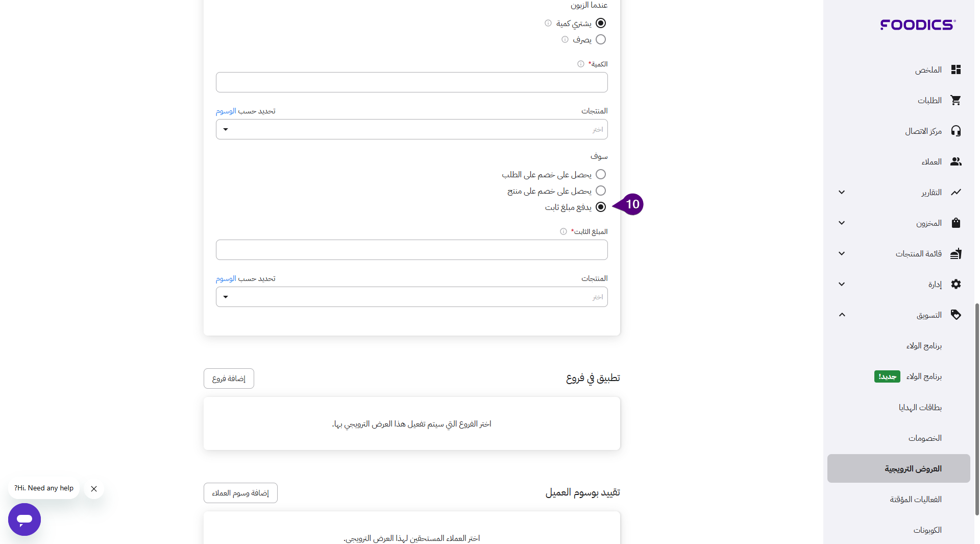Click the info icon next to الكمية
The width and height of the screenshot is (980, 544).
(580, 64)
